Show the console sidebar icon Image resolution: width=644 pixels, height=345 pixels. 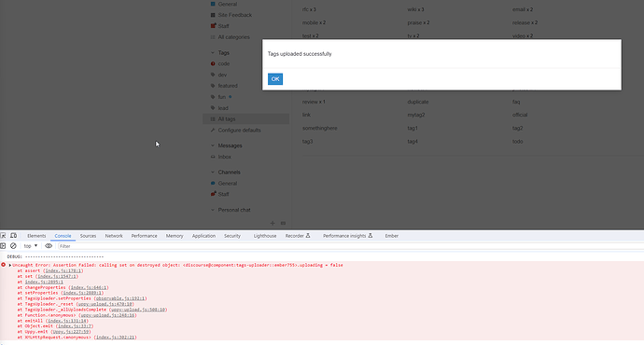pyautogui.click(x=3, y=246)
